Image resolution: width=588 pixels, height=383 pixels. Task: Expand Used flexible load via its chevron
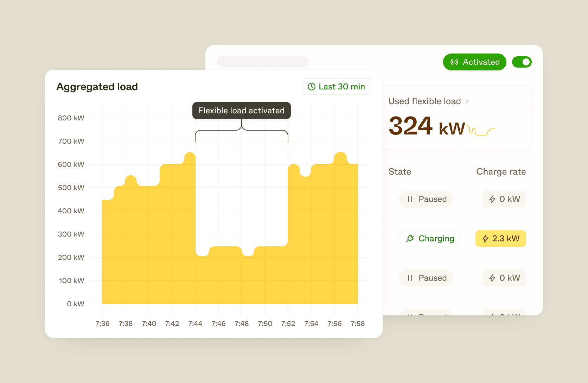pyautogui.click(x=467, y=101)
